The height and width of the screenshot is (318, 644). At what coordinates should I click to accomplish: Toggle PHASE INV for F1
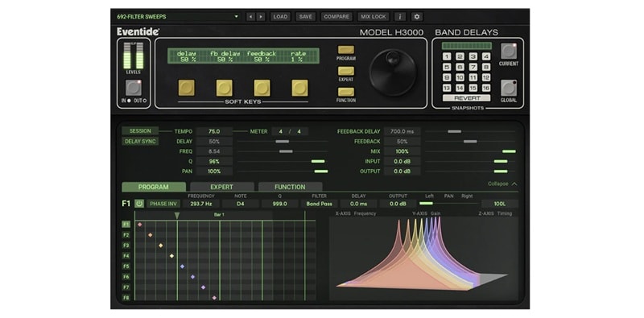pyautogui.click(x=163, y=204)
